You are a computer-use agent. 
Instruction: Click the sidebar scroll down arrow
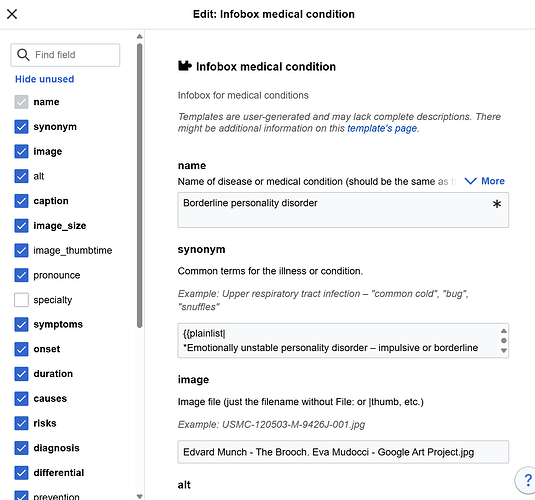[x=139, y=497]
